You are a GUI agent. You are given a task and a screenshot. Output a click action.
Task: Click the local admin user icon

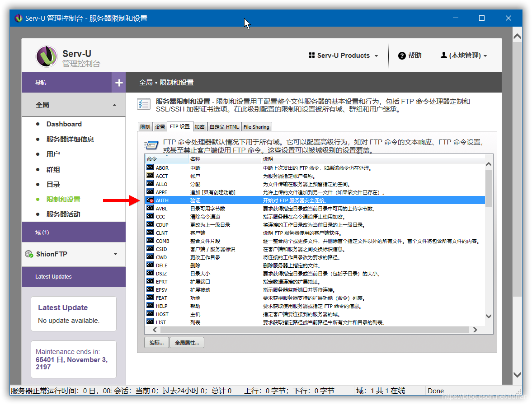point(443,55)
